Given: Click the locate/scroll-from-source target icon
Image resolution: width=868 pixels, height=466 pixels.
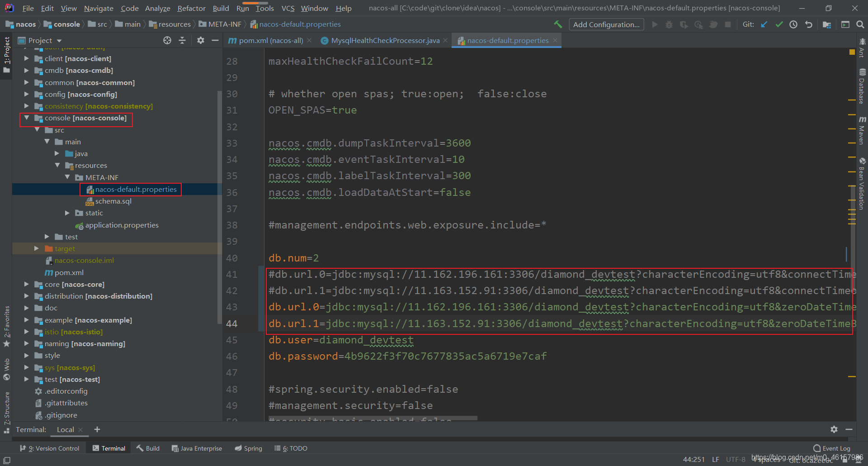Looking at the screenshot, I should point(167,40).
